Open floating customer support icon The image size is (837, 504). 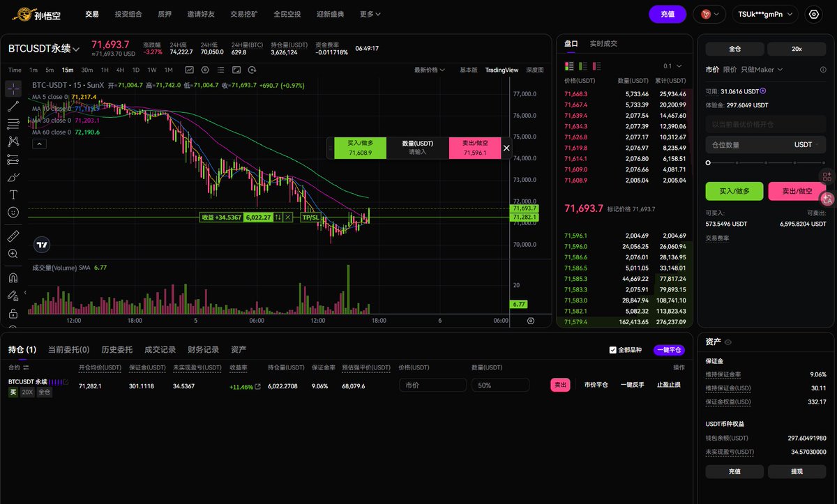(827, 199)
